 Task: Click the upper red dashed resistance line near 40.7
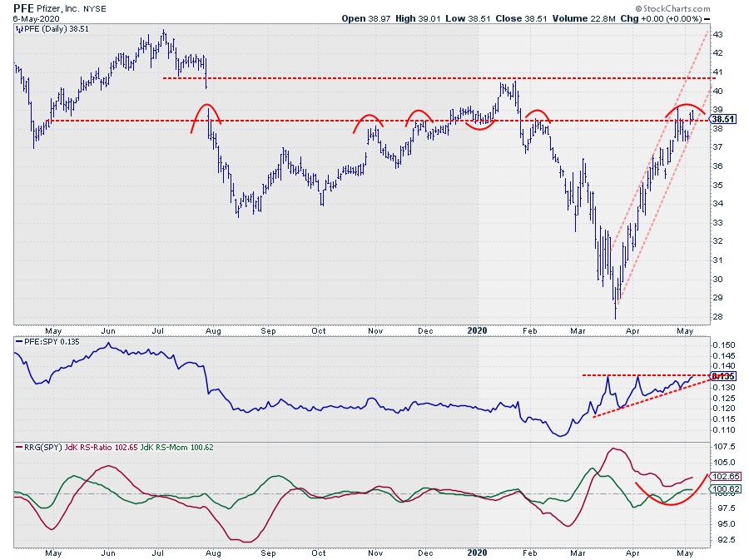pyautogui.click(x=416, y=78)
